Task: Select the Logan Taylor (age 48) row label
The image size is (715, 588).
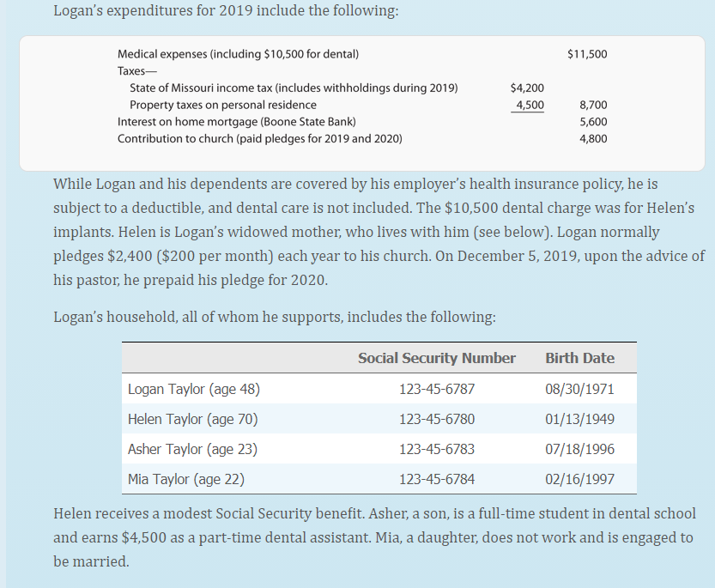Action: pos(194,389)
